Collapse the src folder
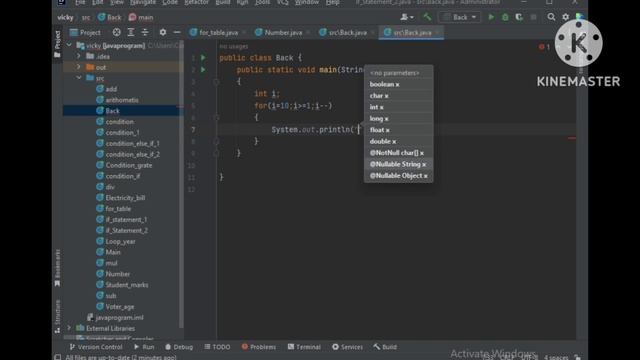 tap(79, 78)
